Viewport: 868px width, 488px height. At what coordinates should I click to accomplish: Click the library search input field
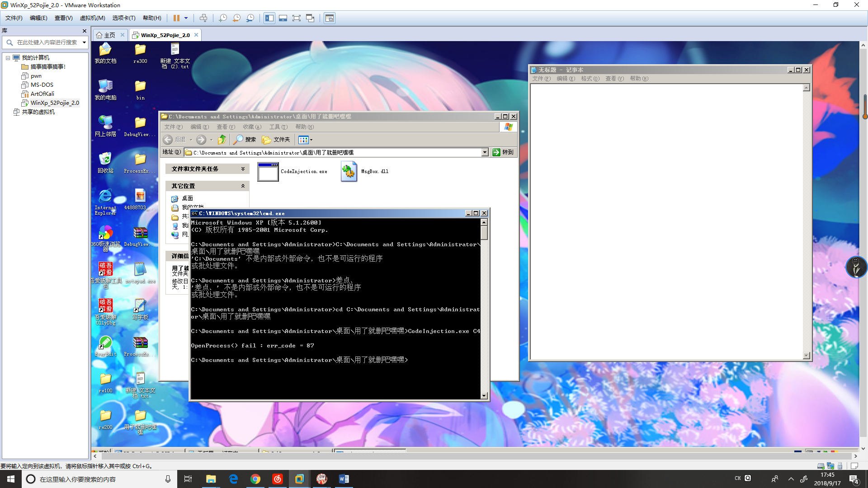47,42
